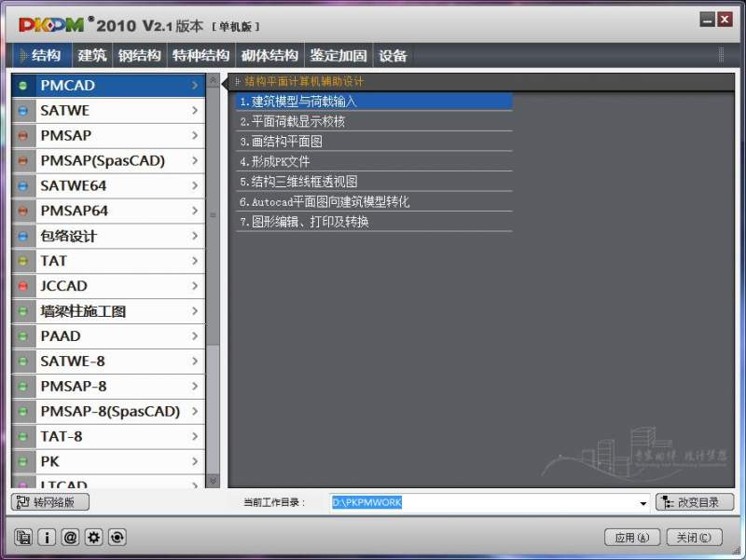This screenshot has height=560, width=746.
Task: Click the blue bullet icon beside SATWE64
Action: [x=22, y=185]
